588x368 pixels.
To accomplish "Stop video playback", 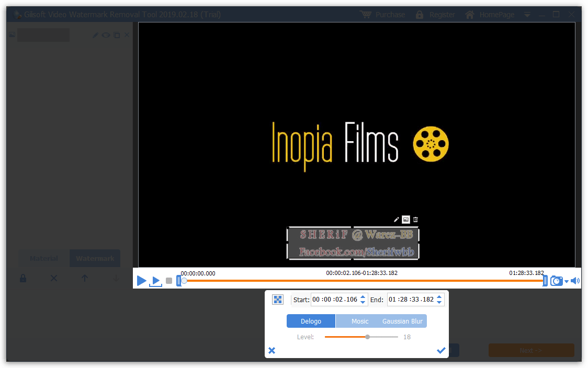I will [169, 281].
